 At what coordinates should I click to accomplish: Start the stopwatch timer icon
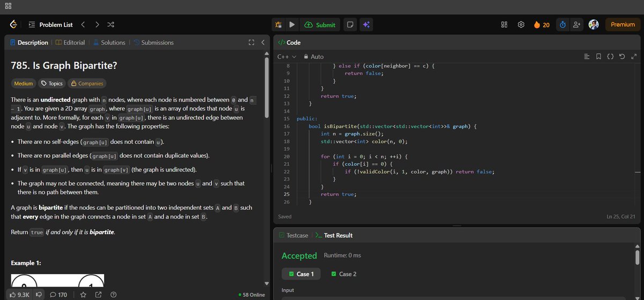562,25
